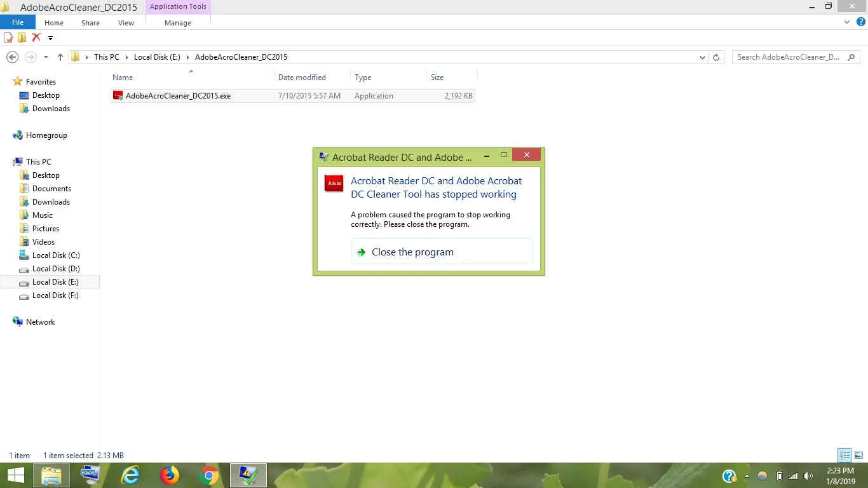Open the Music folder

(43, 215)
